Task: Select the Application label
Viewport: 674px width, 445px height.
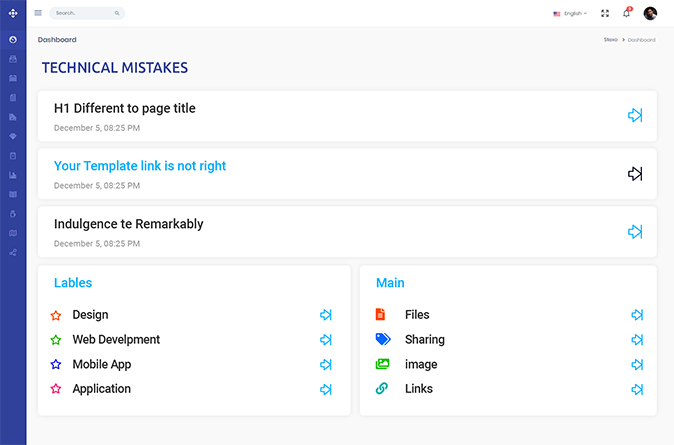Action: click(101, 389)
